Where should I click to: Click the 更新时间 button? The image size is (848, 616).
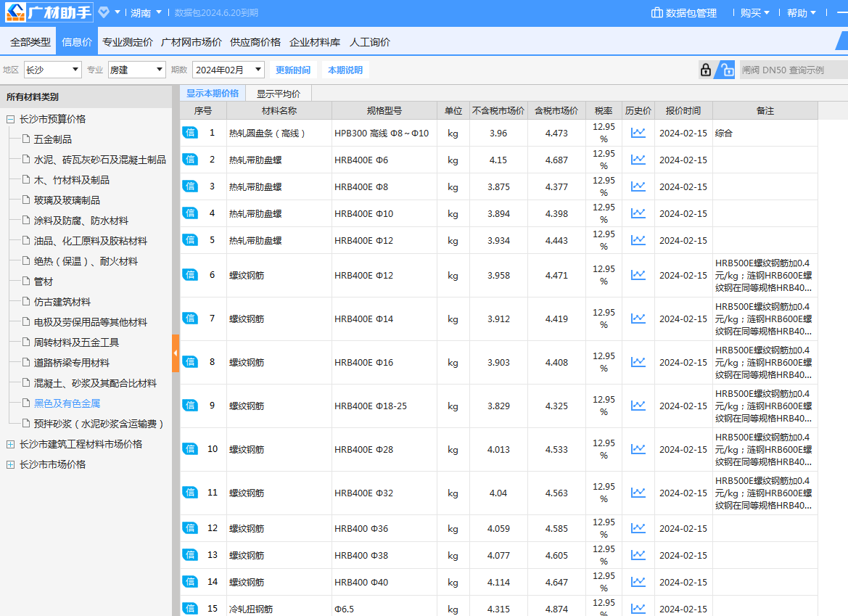293,70
